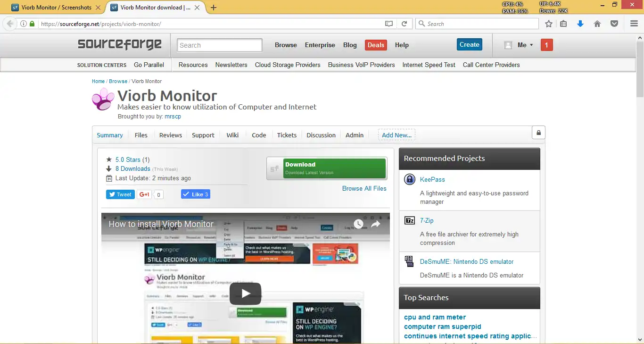Expand the Me account dropdown
This screenshot has width=644, height=344.
[x=525, y=45]
